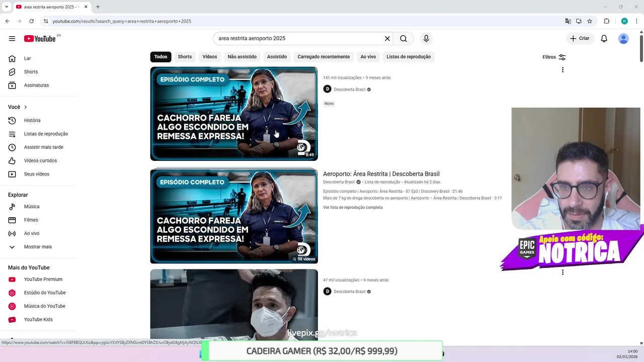
Task: Open Lar in sidebar
Action: click(38, 59)
